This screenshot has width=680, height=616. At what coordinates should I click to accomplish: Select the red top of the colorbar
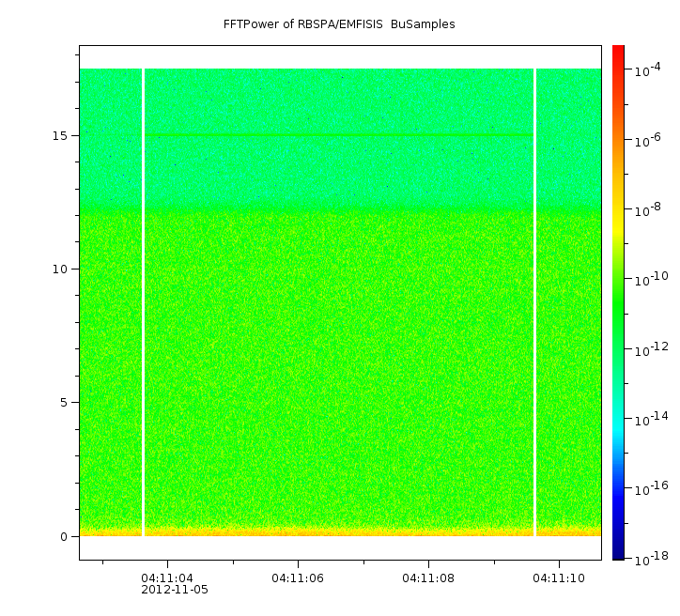[x=618, y=54]
